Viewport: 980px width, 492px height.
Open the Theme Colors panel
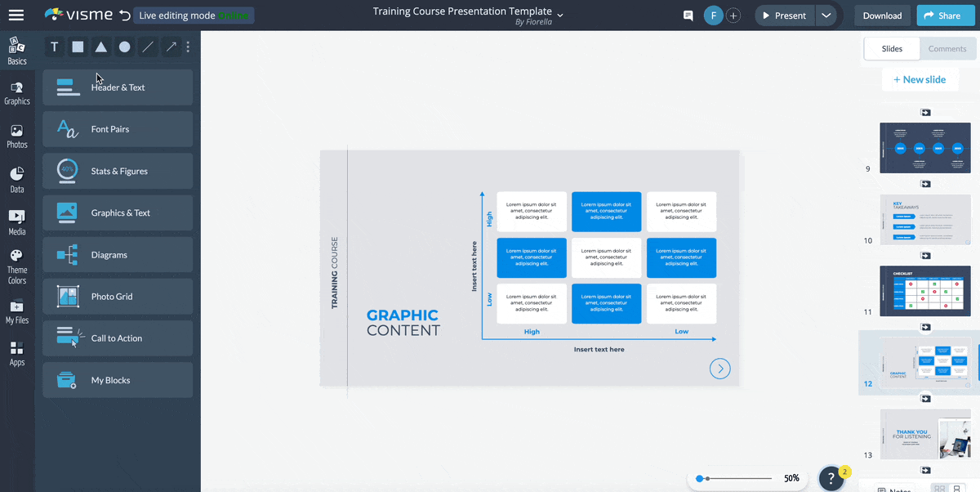[17, 266]
